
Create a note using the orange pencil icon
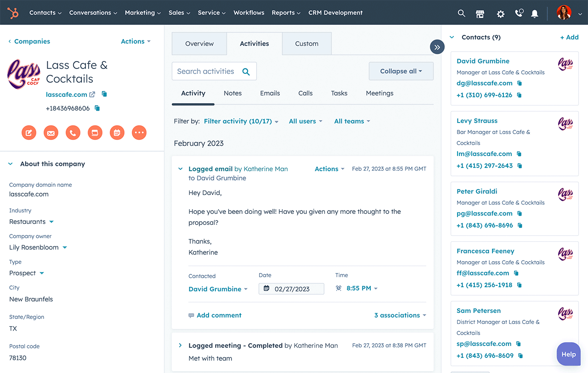[x=28, y=133]
